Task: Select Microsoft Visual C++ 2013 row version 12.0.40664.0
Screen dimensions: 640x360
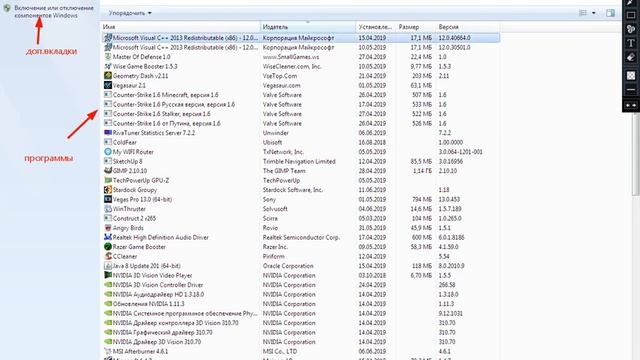Action: point(300,38)
